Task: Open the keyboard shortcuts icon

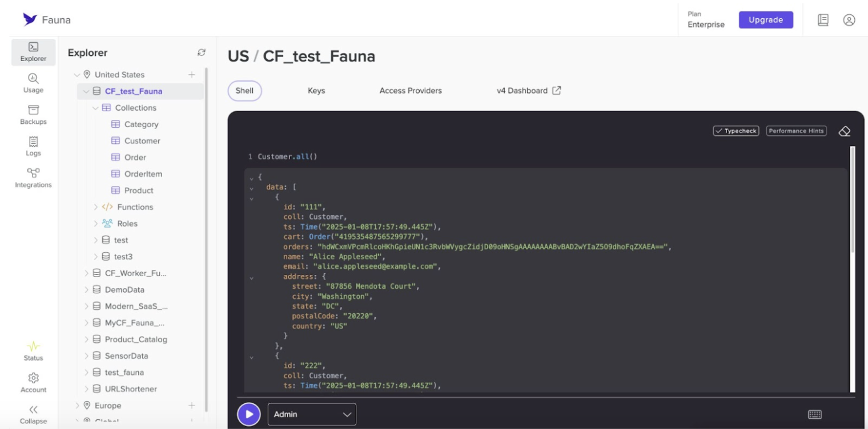Action: [x=815, y=415]
